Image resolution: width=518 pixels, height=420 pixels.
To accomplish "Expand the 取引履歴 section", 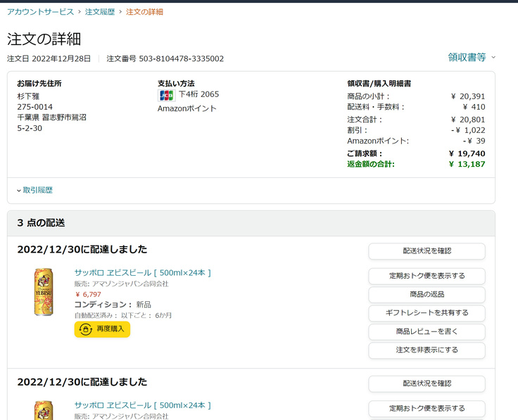I will (37, 190).
